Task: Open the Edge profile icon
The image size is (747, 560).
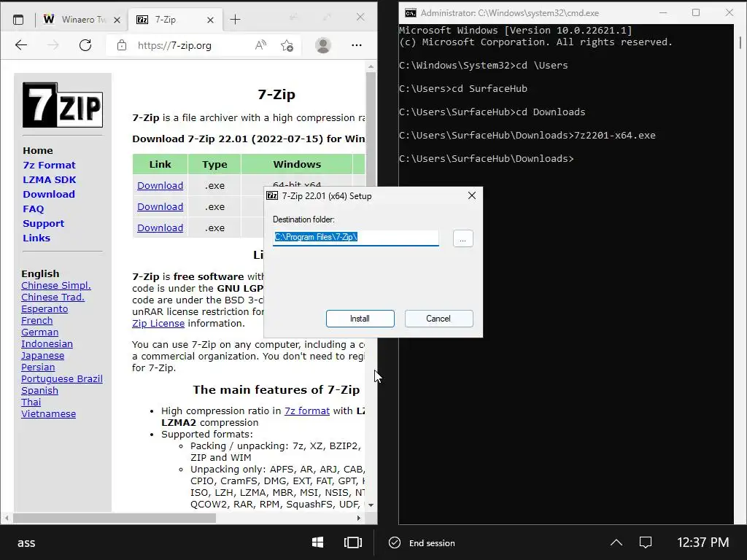Action: [x=323, y=45]
